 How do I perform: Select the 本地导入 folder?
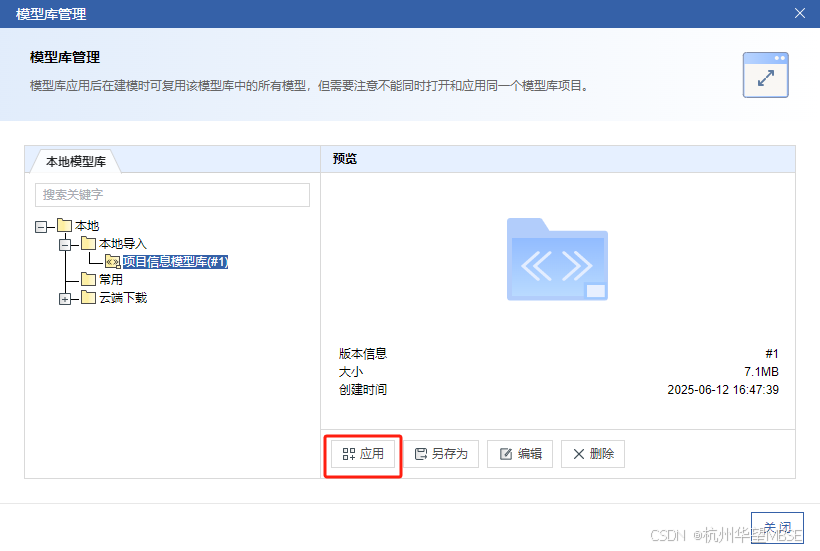pyautogui.click(x=123, y=244)
